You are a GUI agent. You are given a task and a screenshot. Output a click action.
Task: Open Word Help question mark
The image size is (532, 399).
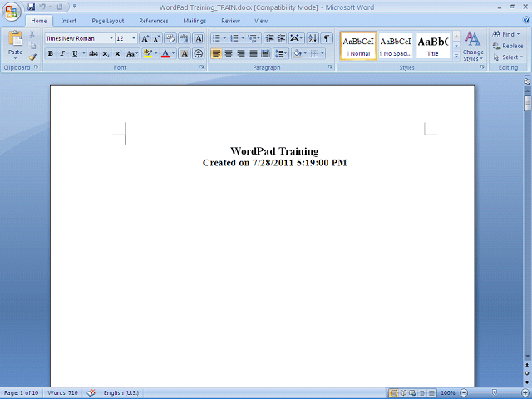click(525, 20)
